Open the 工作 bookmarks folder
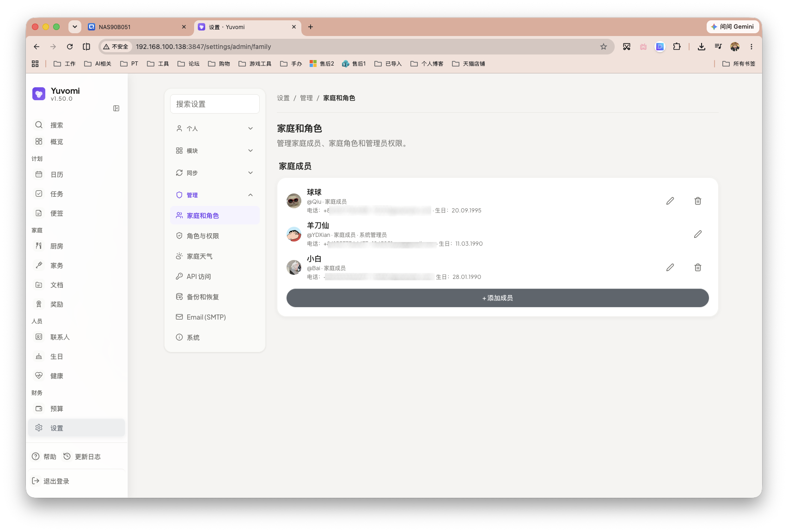The height and width of the screenshot is (532, 788). coord(65,64)
